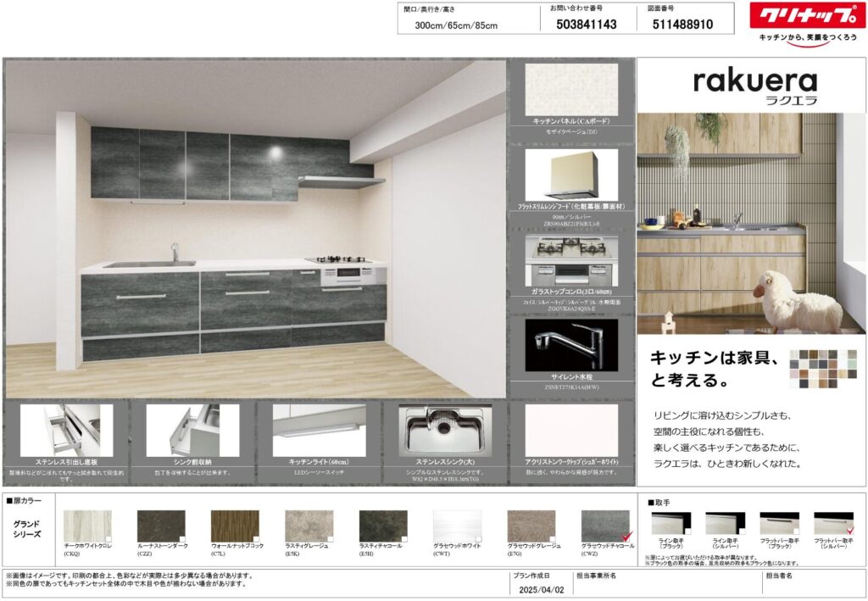The width and height of the screenshot is (868, 601).
Task: Toggle the checked Flat bar handle (Silver) box
Action: click(849, 531)
